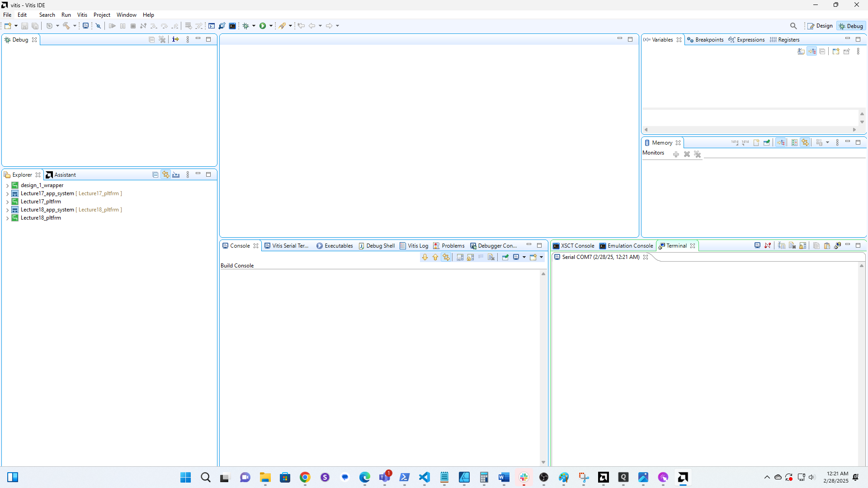Click the Add Memory Monitor plus icon
868x488 pixels.
tap(676, 154)
